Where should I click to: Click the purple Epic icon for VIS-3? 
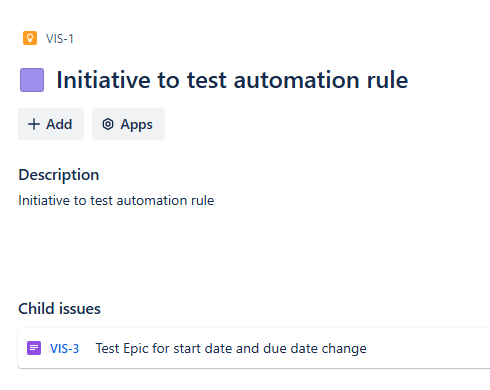34,348
